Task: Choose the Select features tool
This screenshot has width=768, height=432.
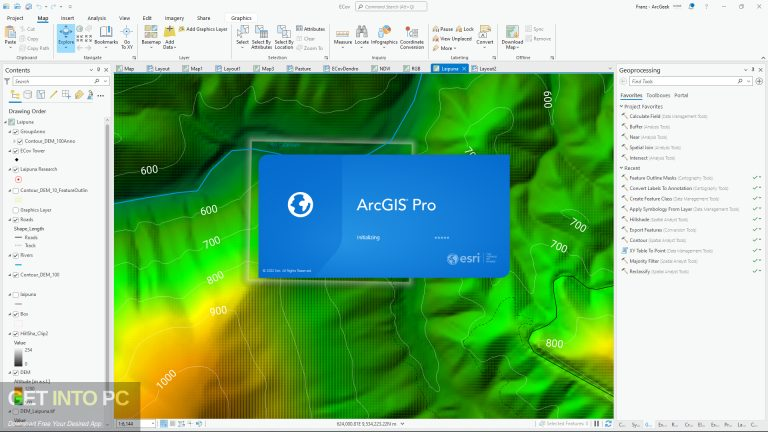Action: point(242,35)
